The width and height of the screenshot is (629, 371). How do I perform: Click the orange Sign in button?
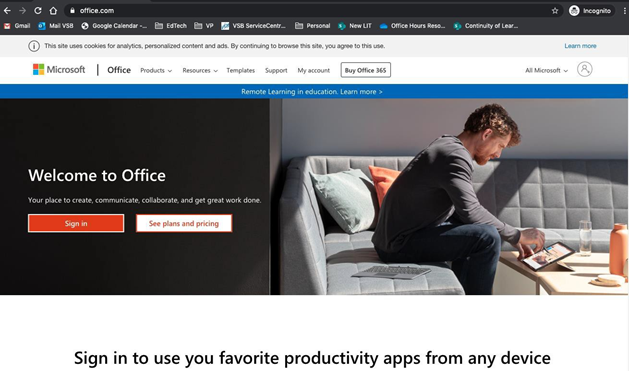point(76,223)
